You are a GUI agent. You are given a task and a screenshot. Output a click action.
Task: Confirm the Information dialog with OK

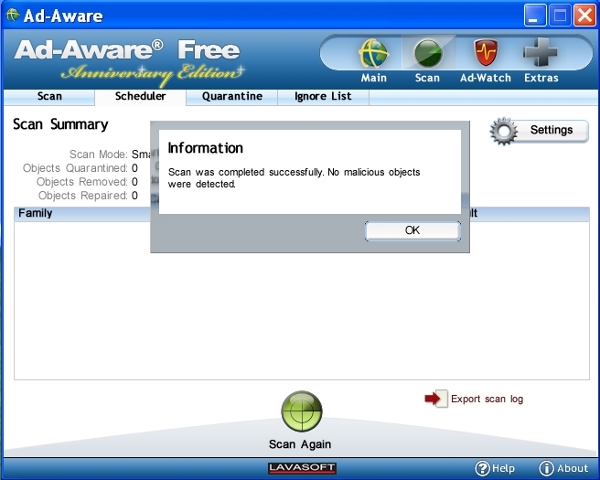tap(412, 230)
